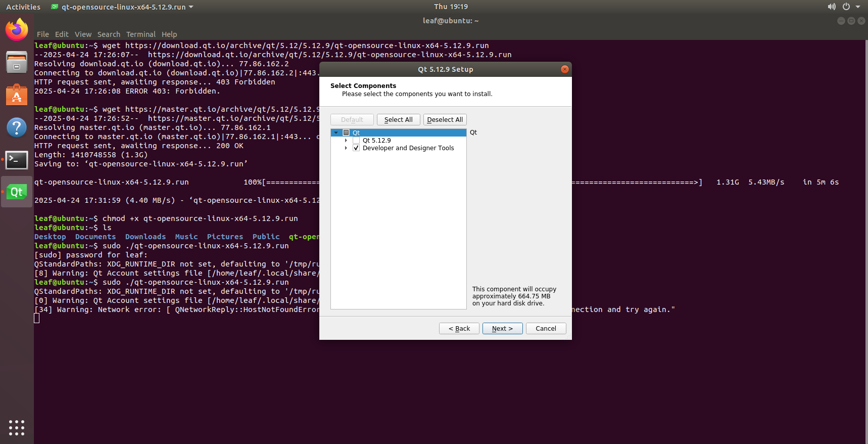Open the Help dock icon
This screenshot has height=444, width=868.
(17, 127)
